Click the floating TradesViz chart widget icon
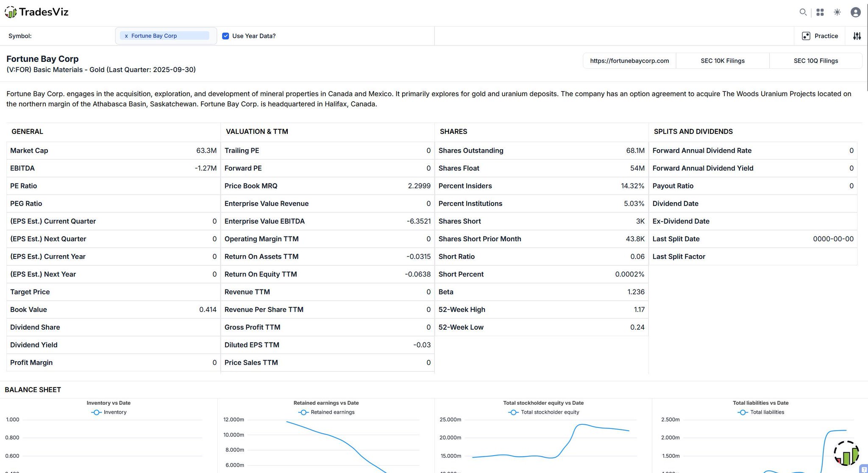Viewport: 868px width, 473px height. [x=846, y=454]
